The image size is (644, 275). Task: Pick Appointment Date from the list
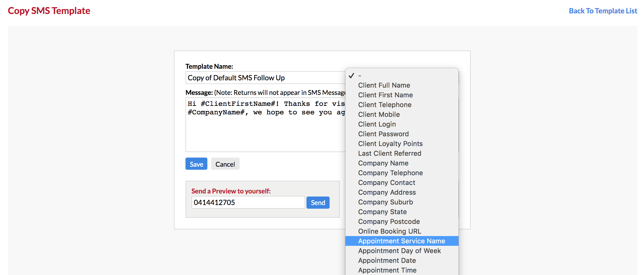[x=387, y=260]
